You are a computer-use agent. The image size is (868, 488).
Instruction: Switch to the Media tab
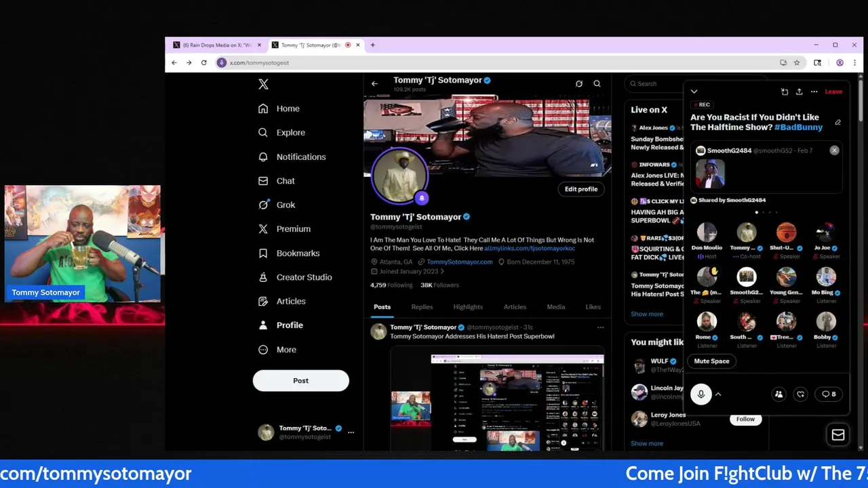tap(556, 307)
